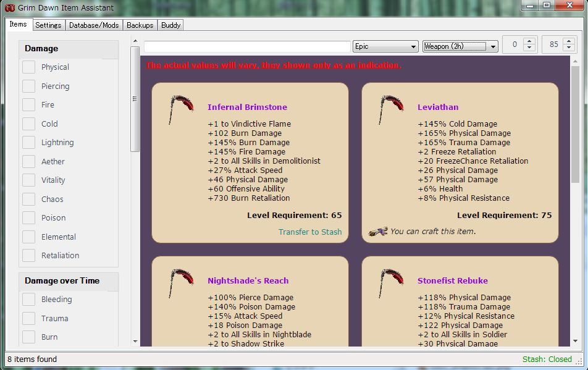Click 'Level Requirement: 65' text
The height and width of the screenshot is (370, 588).
click(x=295, y=215)
